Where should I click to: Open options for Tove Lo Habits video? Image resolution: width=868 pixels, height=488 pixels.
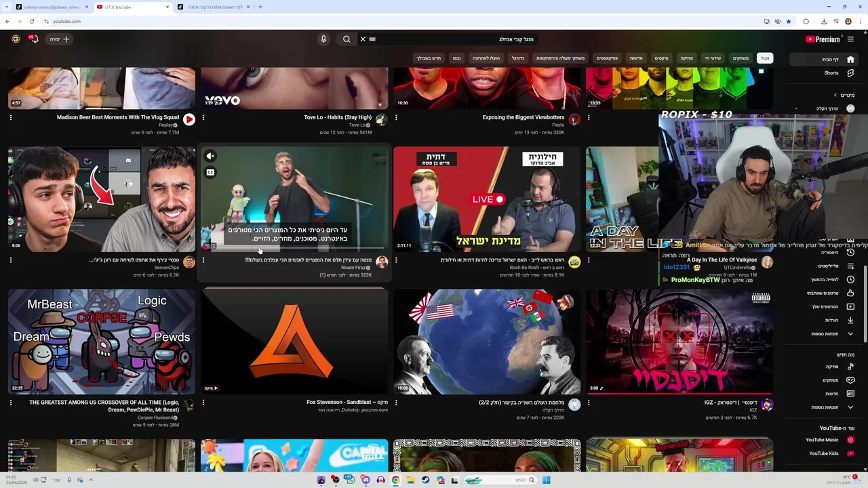tap(203, 117)
